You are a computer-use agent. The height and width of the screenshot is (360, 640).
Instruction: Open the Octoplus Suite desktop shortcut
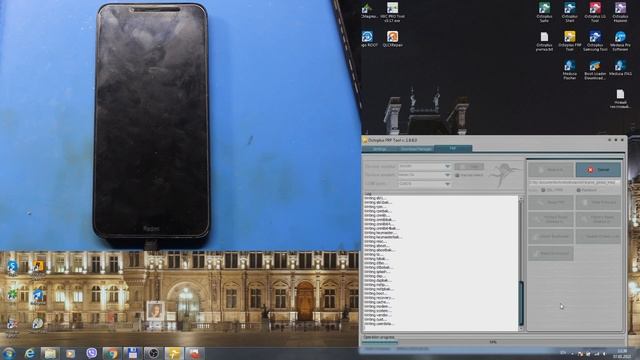coord(544,12)
